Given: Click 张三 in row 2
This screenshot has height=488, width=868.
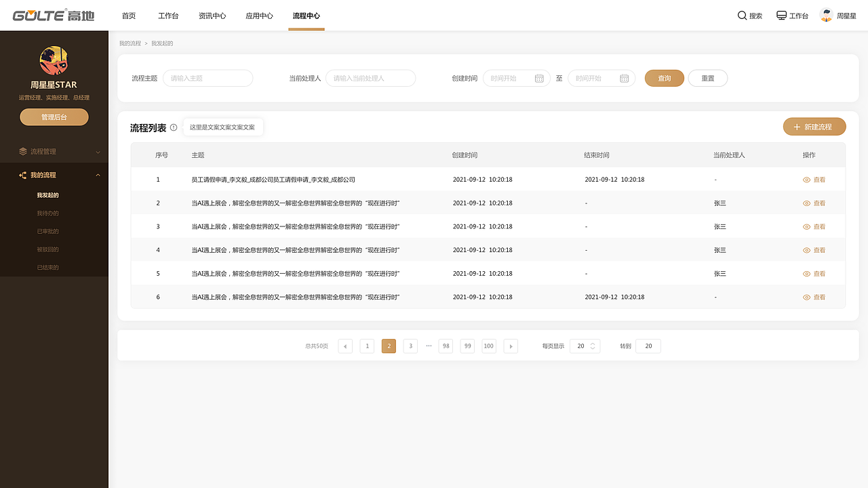Looking at the screenshot, I should [720, 203].
